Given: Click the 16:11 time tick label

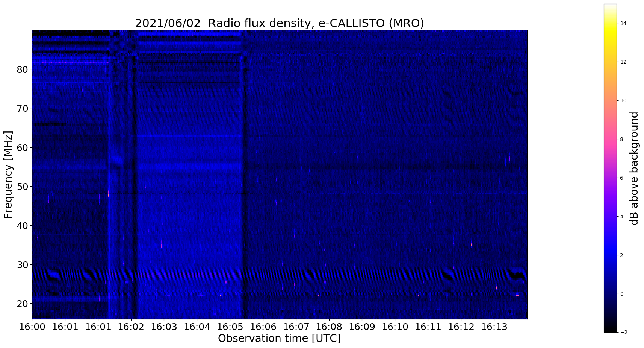Looking at the screenshot, I should [x=428, y=327].
